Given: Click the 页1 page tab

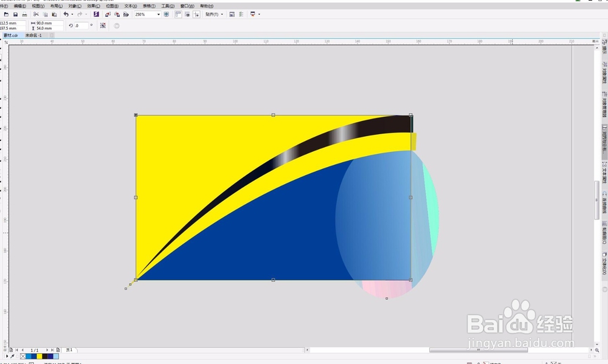Looking at the screenshot, I should [x=69, y=350].
